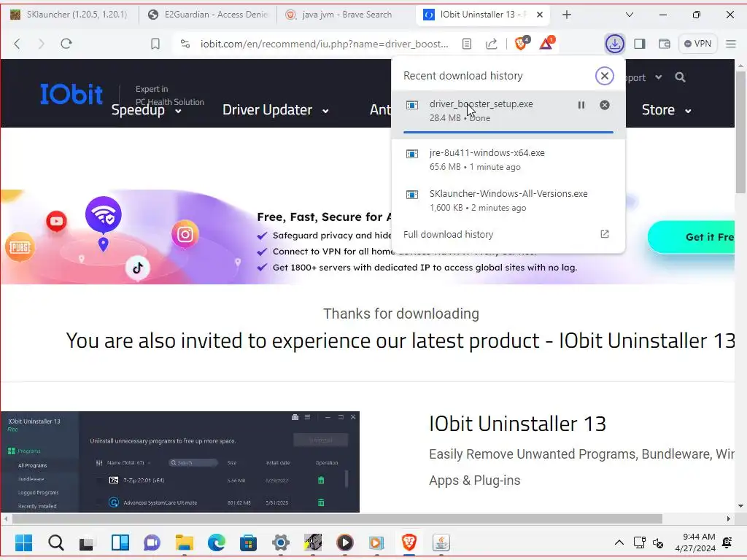Open Settings gear from taskbar
This screenshot has width=747, height=560.
click(281, 542)
